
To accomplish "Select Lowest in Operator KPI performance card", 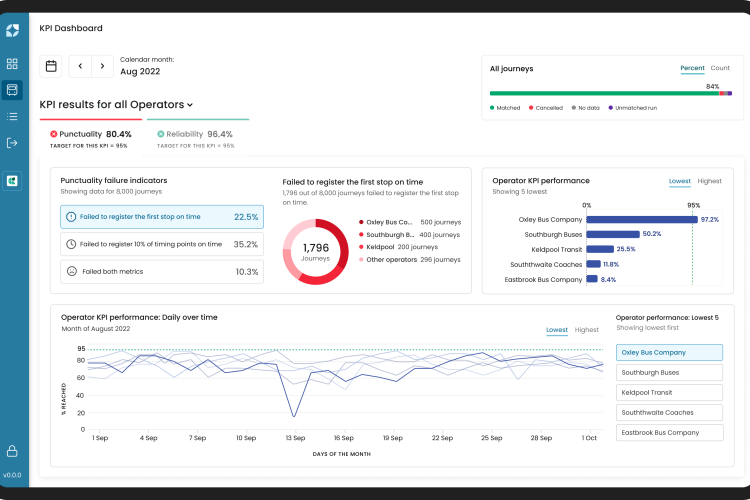I will (x=679, y=181).
